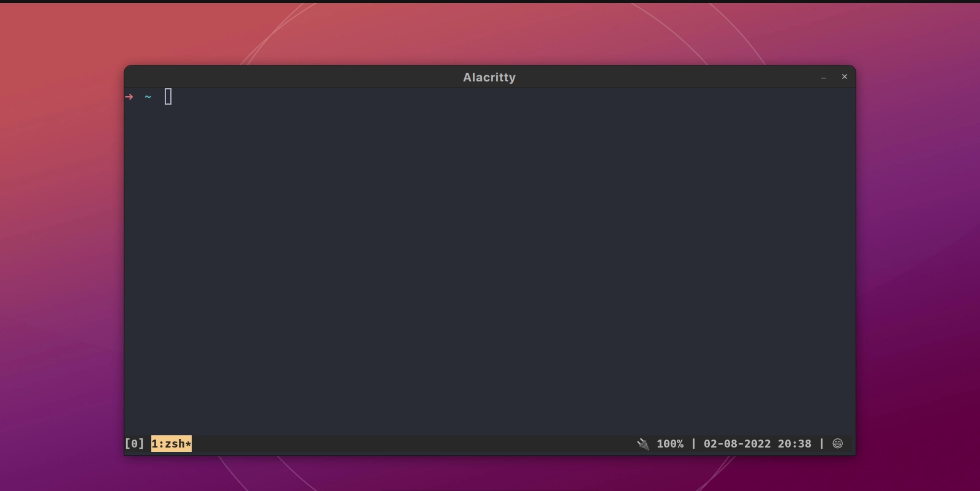Click the 20:38 time in status bar
Screen dimensions: 980x491
(794, 444)
